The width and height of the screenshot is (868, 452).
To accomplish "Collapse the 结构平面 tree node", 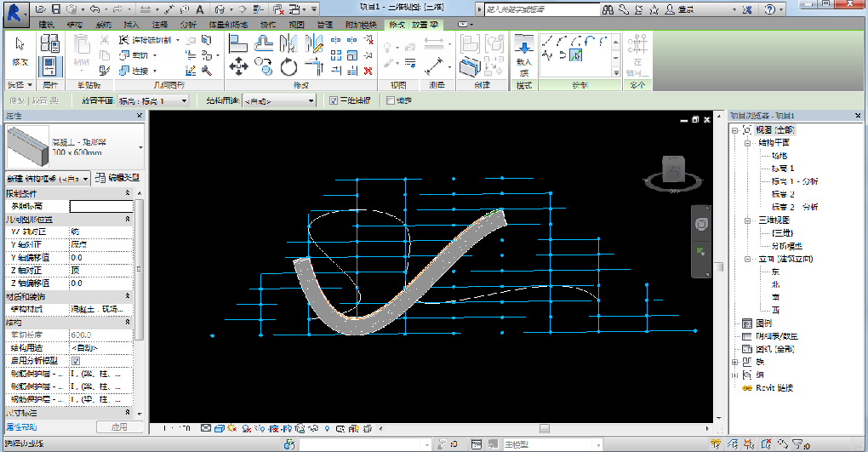I will pos(747,143).
